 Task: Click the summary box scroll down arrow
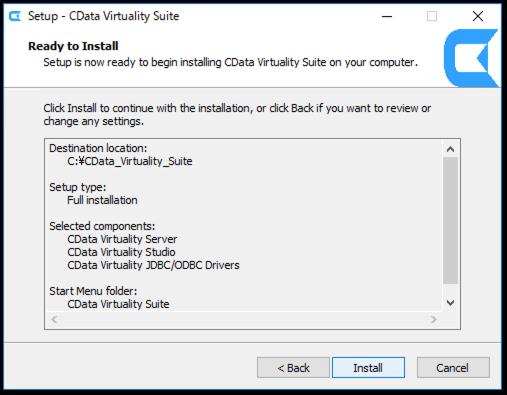(450, 303)
